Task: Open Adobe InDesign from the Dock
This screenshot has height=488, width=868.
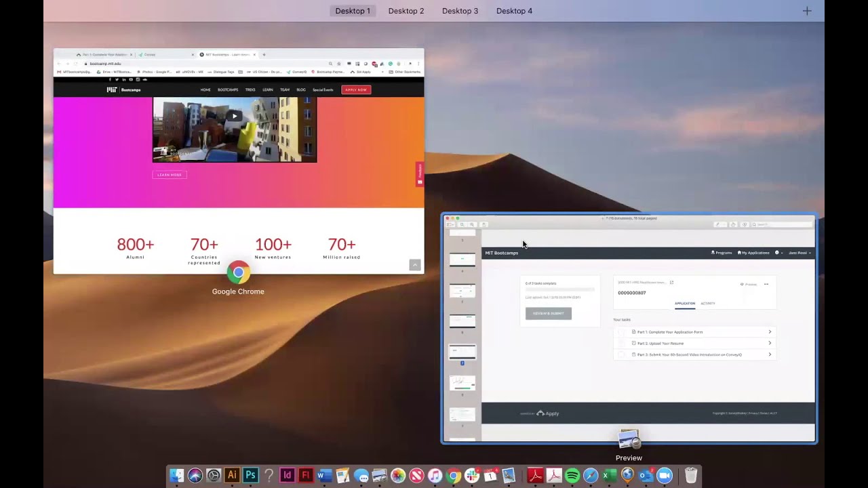Action: coord(287,476)
